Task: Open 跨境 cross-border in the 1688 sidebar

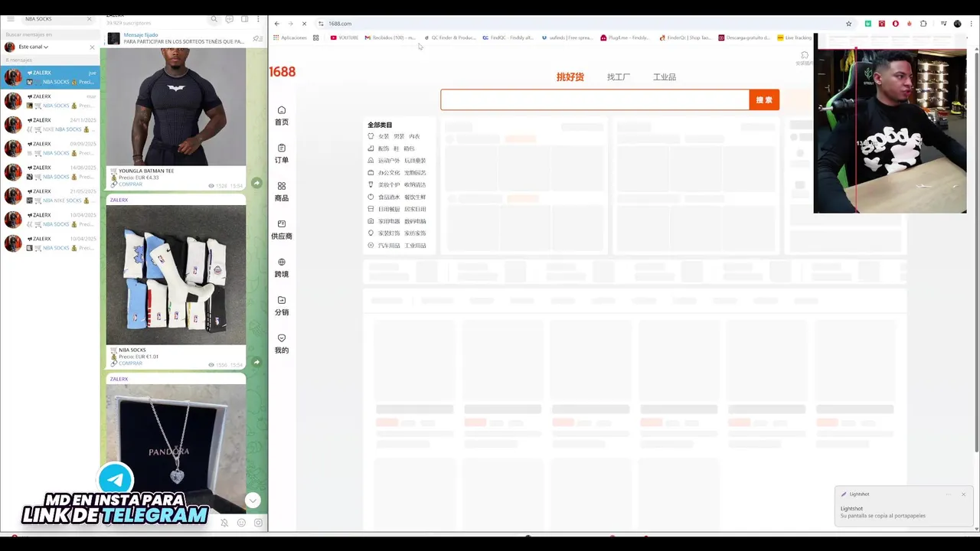Action: pos(282,268)
